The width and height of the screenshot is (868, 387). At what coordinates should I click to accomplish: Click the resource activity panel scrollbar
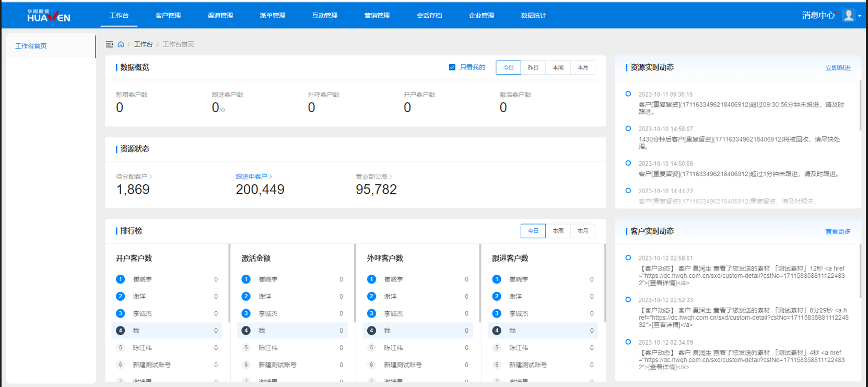[860, 105]
